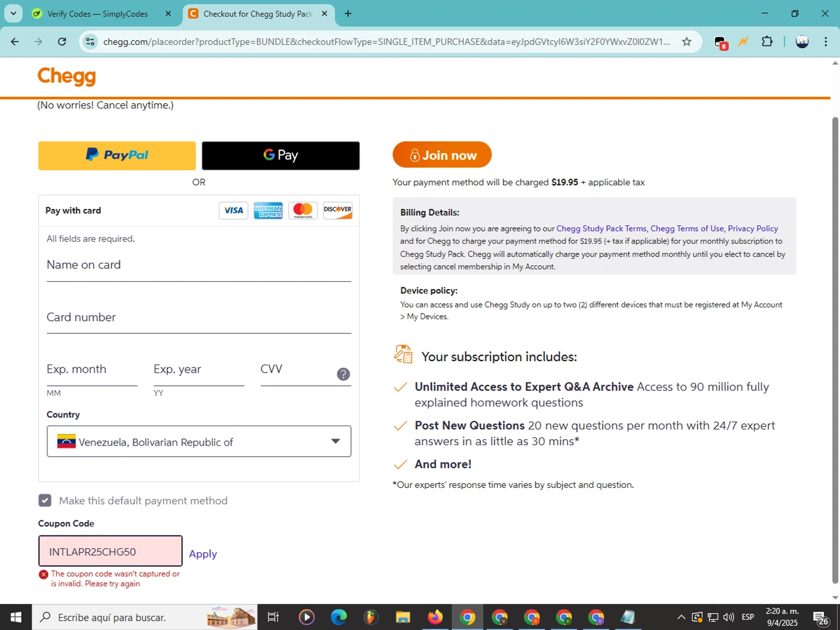Screen dimensions: 840x630
Task: Click the orange Join now button
Action: pyautogui.click(x=442, y=155)
